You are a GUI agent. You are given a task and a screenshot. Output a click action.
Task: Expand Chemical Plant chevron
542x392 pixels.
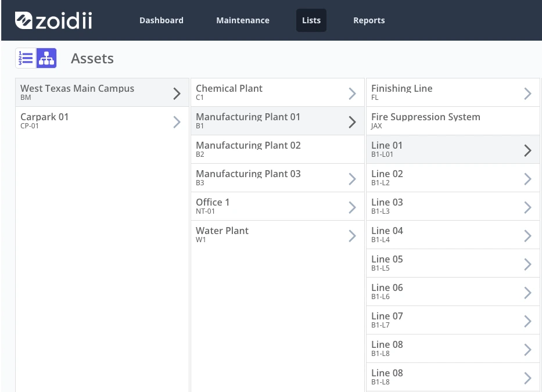tap(352, 93)
